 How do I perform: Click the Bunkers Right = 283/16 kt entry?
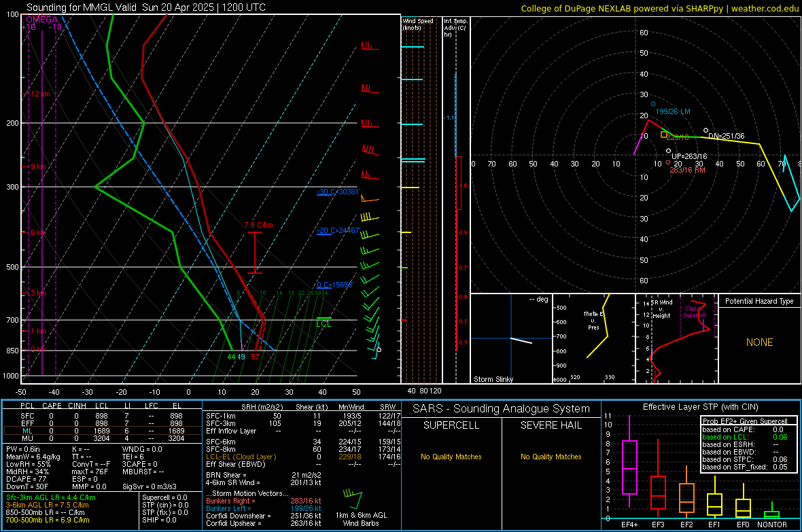tap(264, 501)
